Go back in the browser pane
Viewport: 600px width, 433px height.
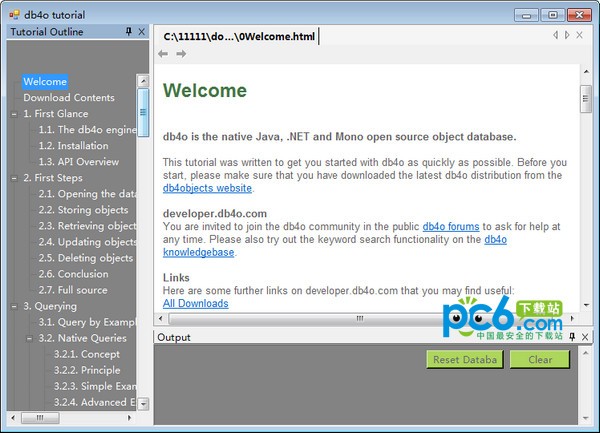click(x=163, y=54)
